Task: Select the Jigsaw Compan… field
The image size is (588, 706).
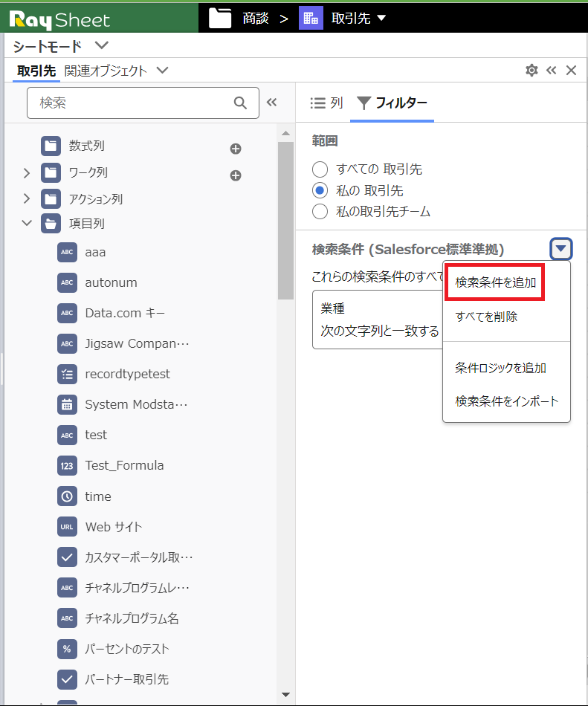Action: tap(137, 343)
